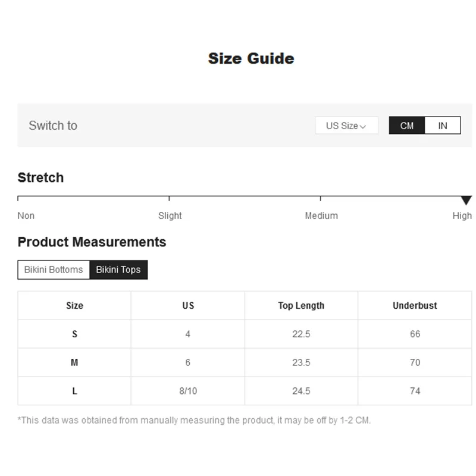Image resolution: width=476 pixels, height=476 pixels.
Task: Click the High stretch triangle marker
Action: (x=466, y=201)
